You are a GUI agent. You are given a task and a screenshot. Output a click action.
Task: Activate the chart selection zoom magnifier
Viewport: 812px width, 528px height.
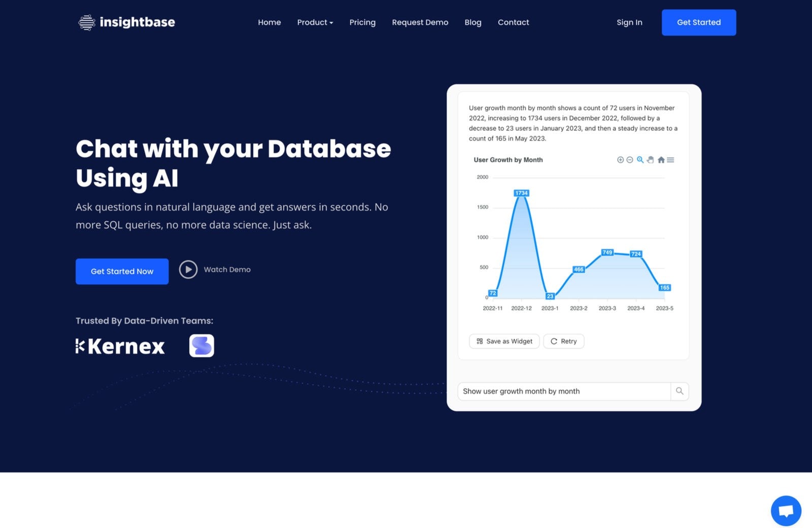[x=640, y=160]
